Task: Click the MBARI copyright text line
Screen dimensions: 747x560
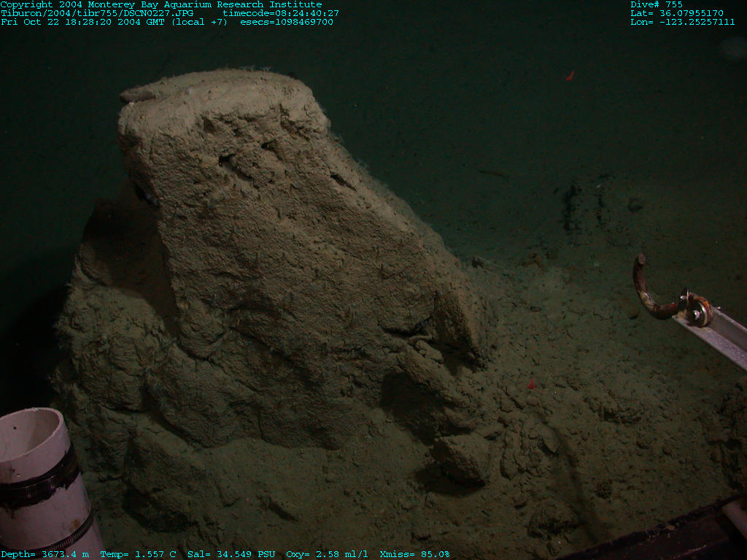Action: 160,4
